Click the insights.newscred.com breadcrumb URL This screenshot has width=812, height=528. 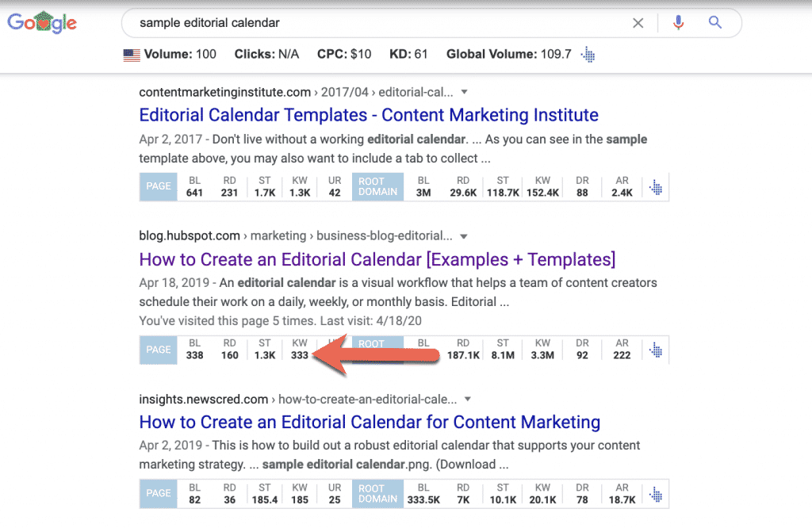(x=298, y=399)
